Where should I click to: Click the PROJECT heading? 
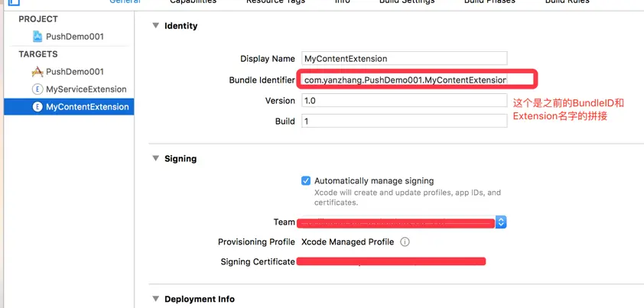[x=38, y=19]
